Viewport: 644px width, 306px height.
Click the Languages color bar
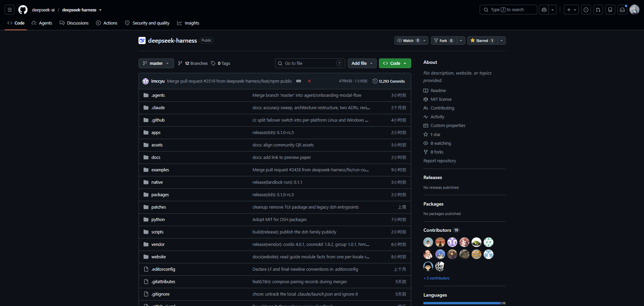tap(464, 303)
